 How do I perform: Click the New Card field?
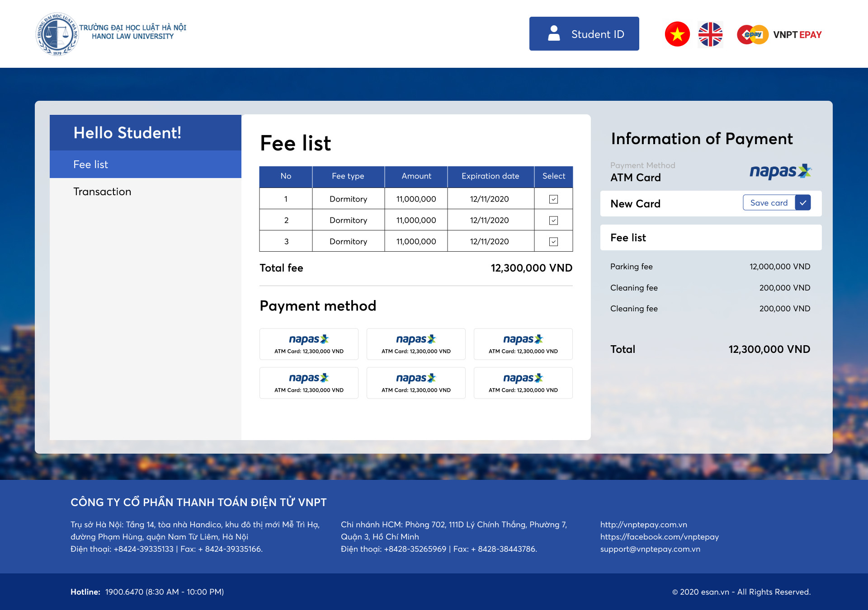click(x=711, y=204)
